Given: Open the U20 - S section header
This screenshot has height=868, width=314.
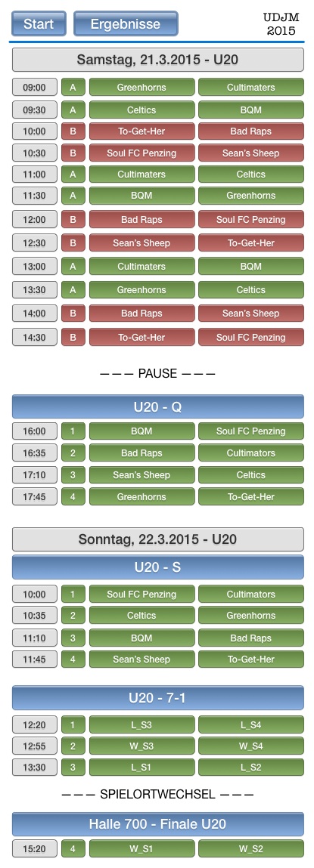Looking at the screenshot, I should [x=157, y=567].
